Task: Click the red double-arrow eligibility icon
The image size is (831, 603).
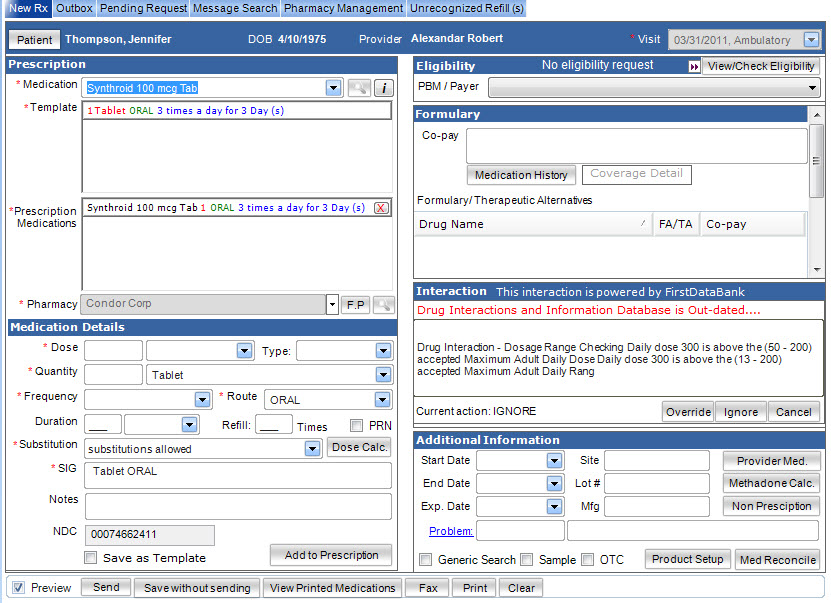Action: click(694, 66)
